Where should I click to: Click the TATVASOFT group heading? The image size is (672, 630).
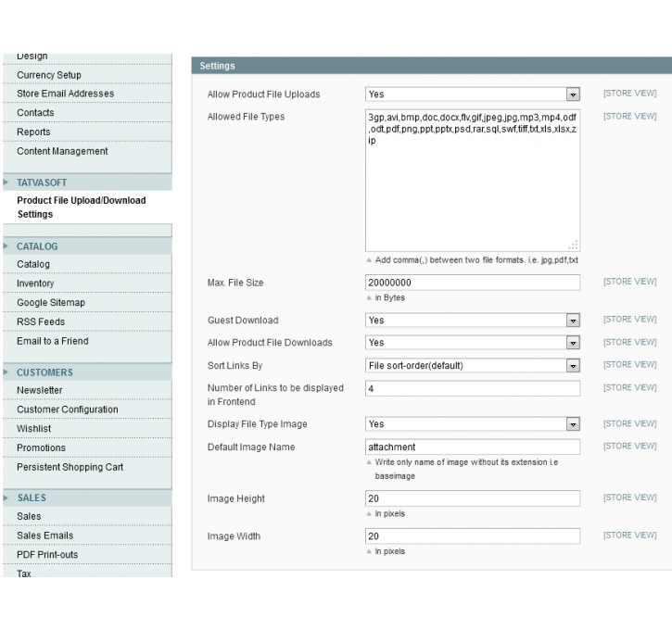coord(42,183)
